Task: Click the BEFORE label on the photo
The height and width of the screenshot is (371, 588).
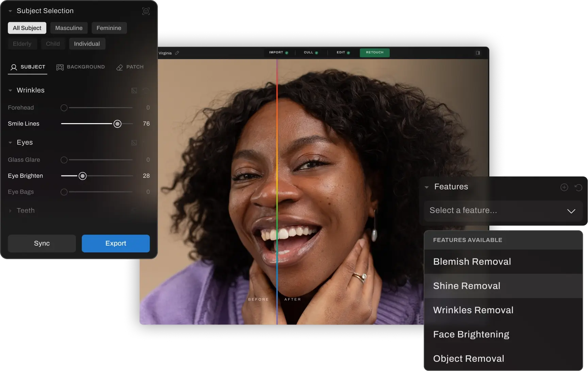Action: pos(259,300)
